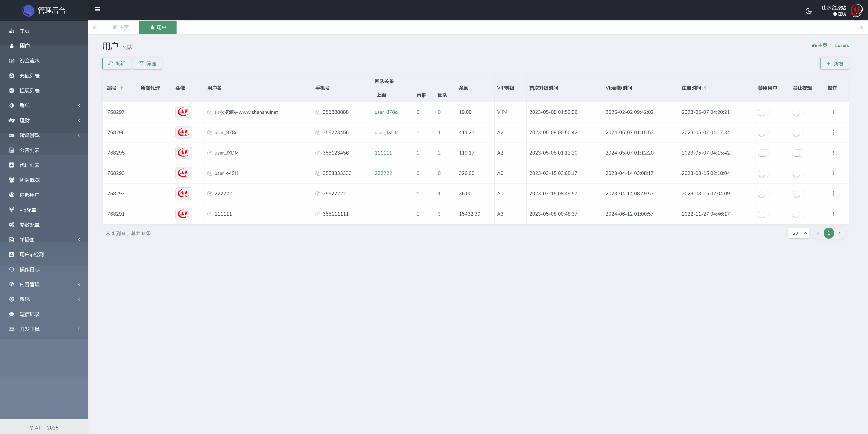Toggle 禁止提现 switch for user 768295

click(798, 153)
